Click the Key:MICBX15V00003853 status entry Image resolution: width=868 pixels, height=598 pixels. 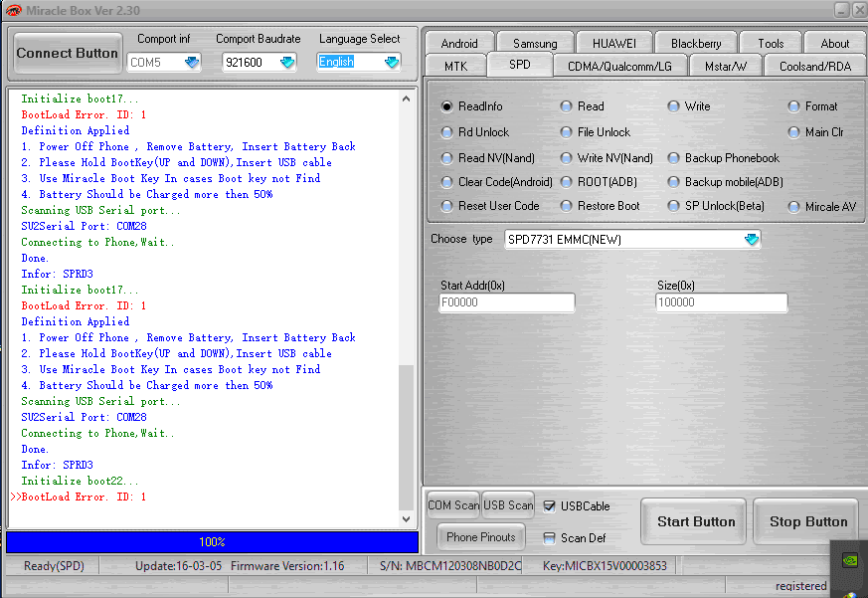(x=605, y=566)
